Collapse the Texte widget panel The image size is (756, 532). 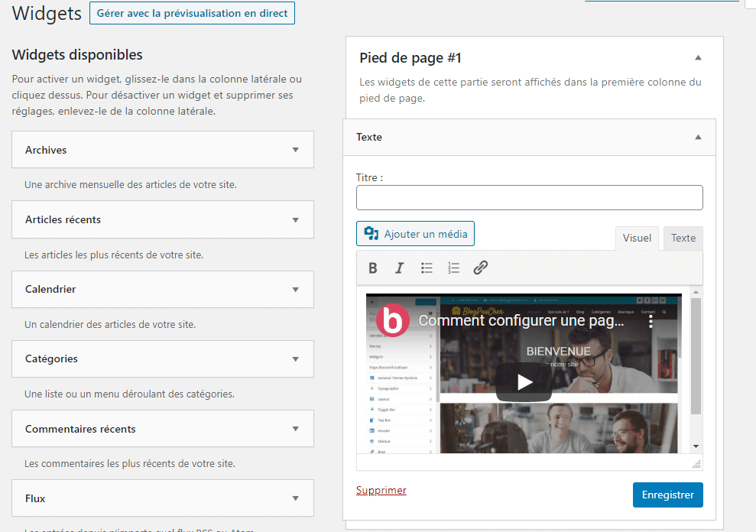click(x=697, y=137)
